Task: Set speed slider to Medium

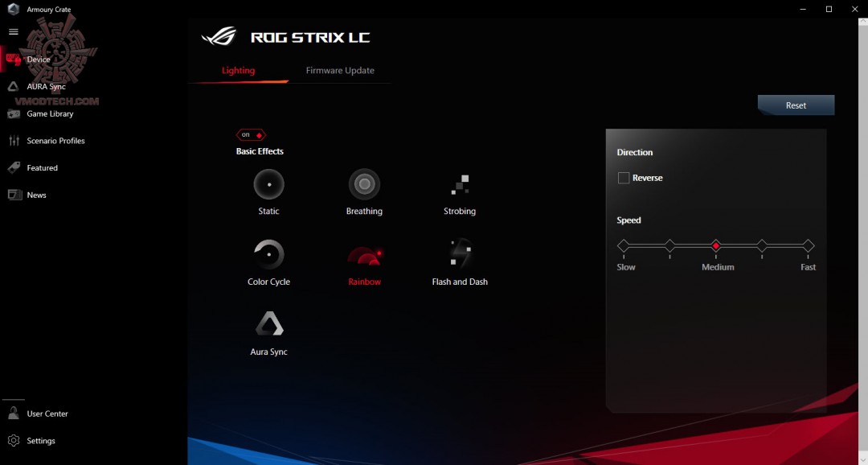Action: pyautogui.click(x=716, y=245)
